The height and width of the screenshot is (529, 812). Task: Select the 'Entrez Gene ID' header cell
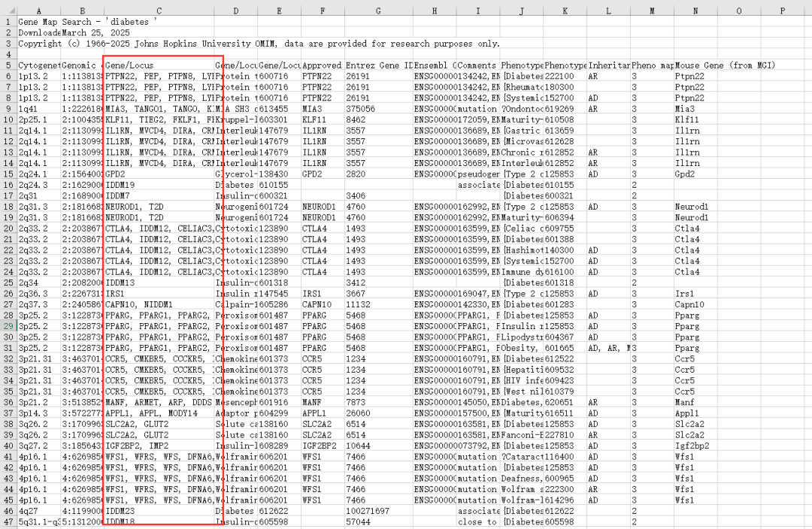377,65
